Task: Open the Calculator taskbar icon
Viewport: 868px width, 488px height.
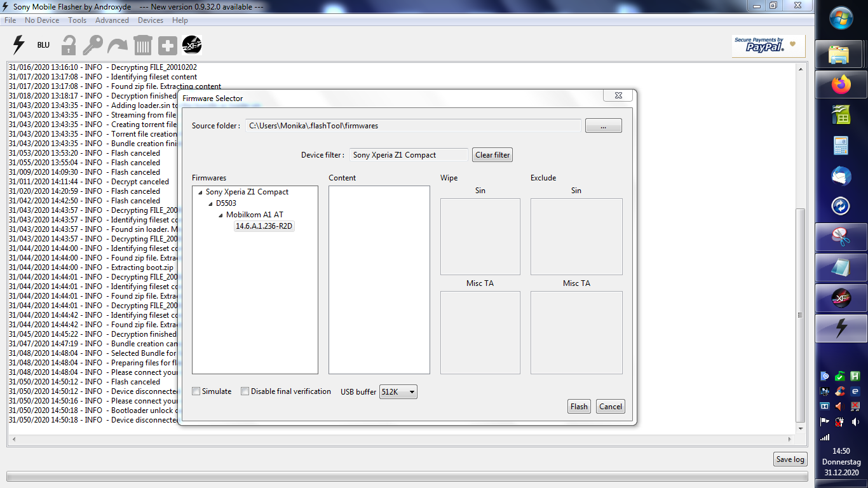Action: pos(841,146)
